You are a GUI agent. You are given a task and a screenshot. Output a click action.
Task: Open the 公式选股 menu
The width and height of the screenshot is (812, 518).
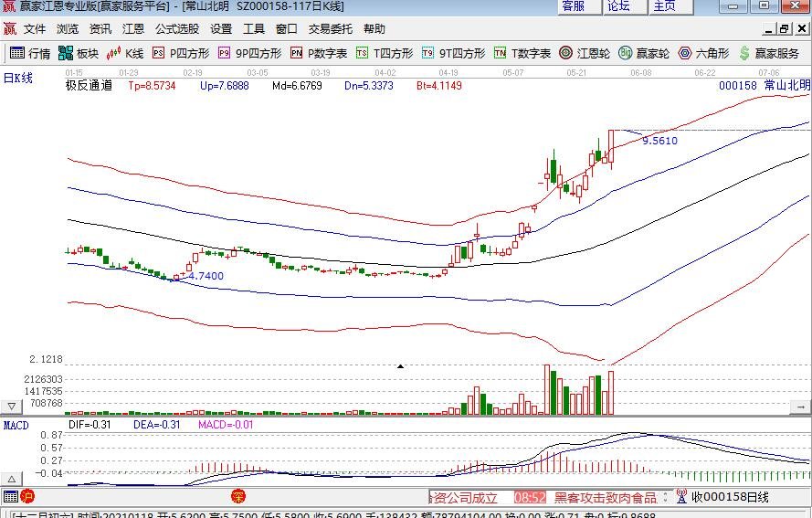tap(176, 29)
